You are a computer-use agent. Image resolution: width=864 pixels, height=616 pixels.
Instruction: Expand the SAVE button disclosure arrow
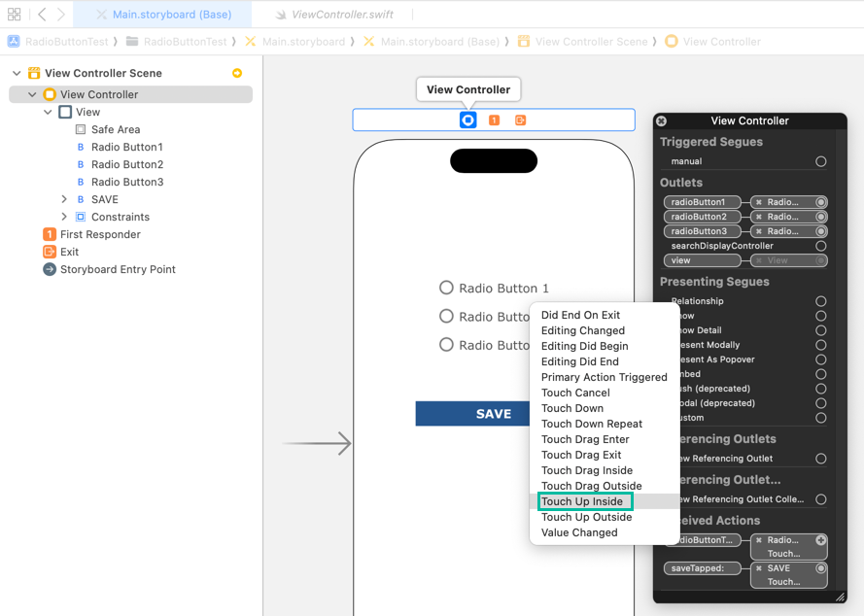coord(64,199)
